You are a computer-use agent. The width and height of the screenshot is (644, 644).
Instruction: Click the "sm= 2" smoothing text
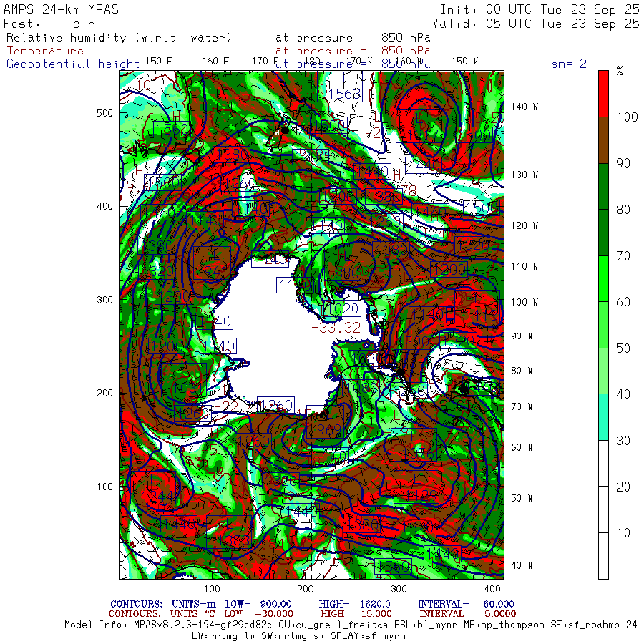pyautogui.click(x=569, y=64)
